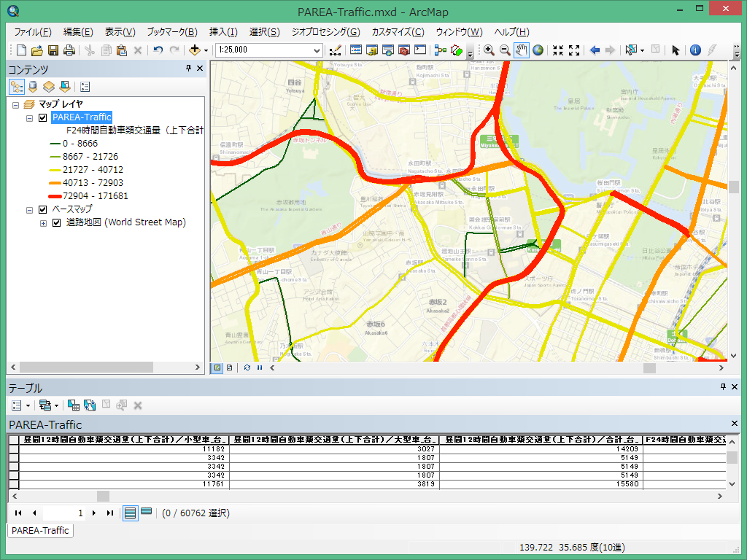
Task: Collapse the マップ レイヤ data frame
Action: point(16,105)
